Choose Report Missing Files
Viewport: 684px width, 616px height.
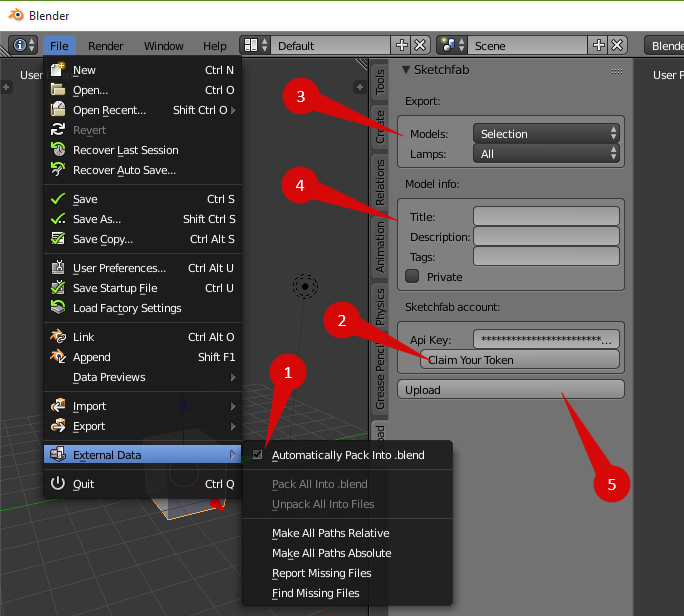(321, 573)
